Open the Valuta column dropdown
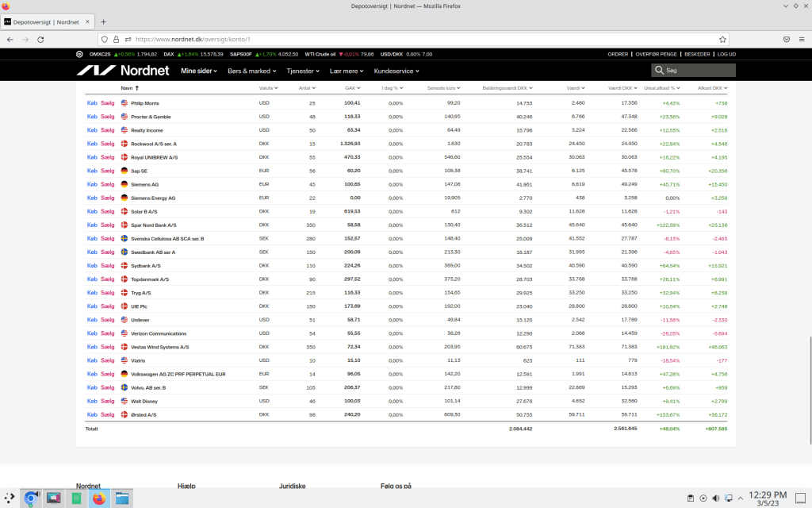Viewport: 812px width, 508px height. point(267,88)
